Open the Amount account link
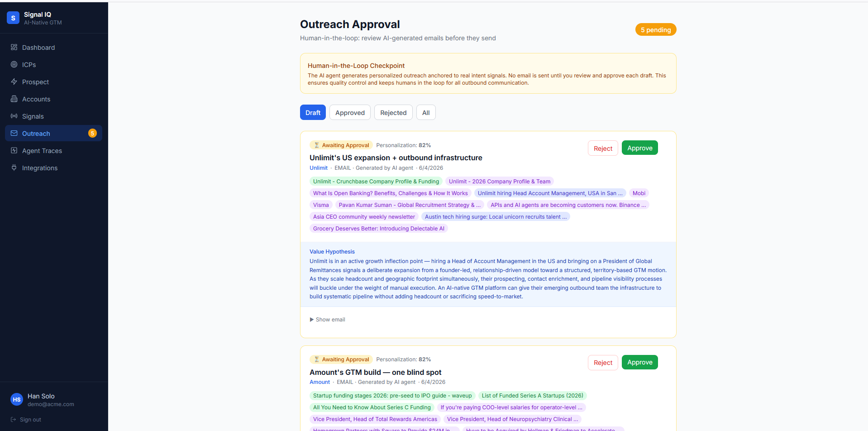This screenshot has height=431, width=868. [x=320, y=382]
